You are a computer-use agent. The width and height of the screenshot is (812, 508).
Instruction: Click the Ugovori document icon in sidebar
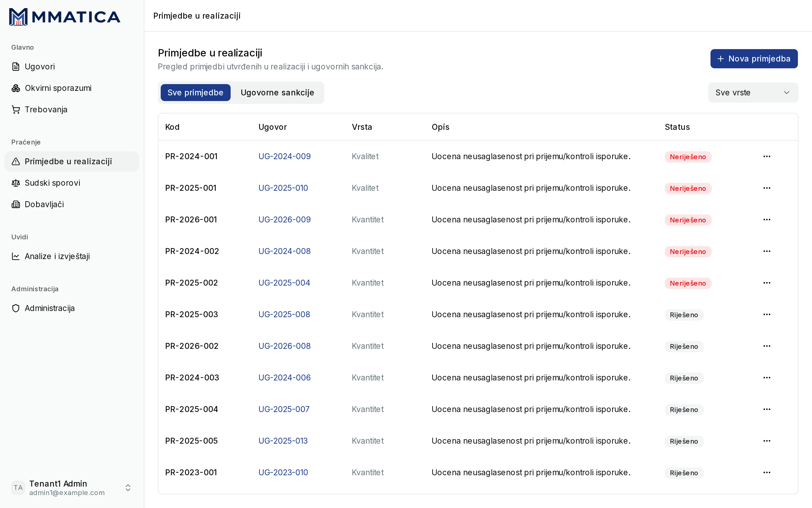pyautogui.click(x=16, y=67)
